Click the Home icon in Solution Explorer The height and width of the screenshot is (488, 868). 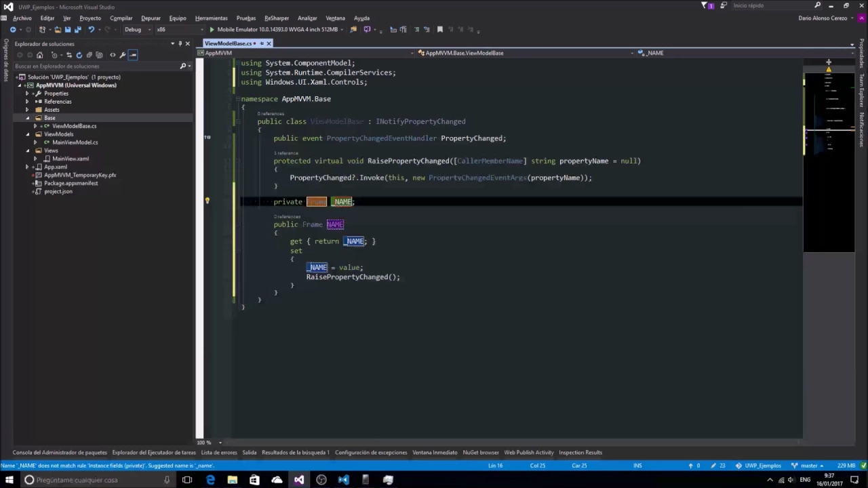pos(39,55)
